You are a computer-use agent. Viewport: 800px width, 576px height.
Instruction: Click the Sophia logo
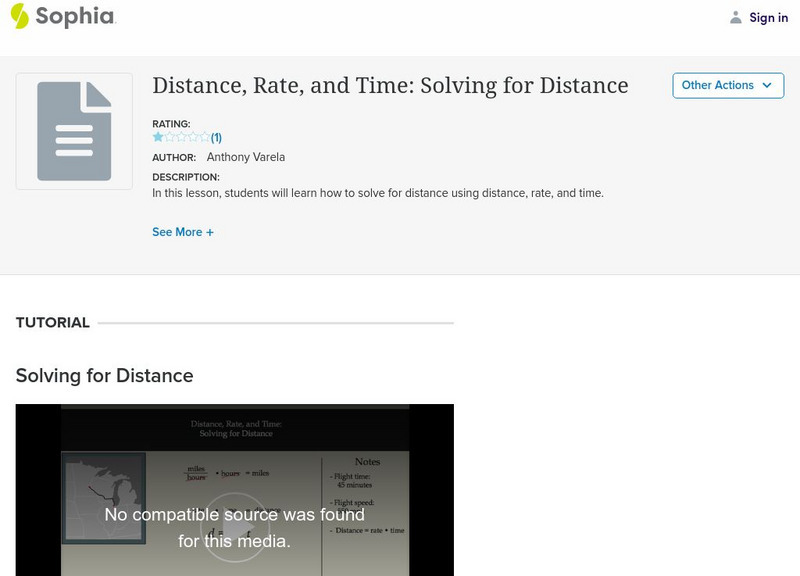coord(63,16)
